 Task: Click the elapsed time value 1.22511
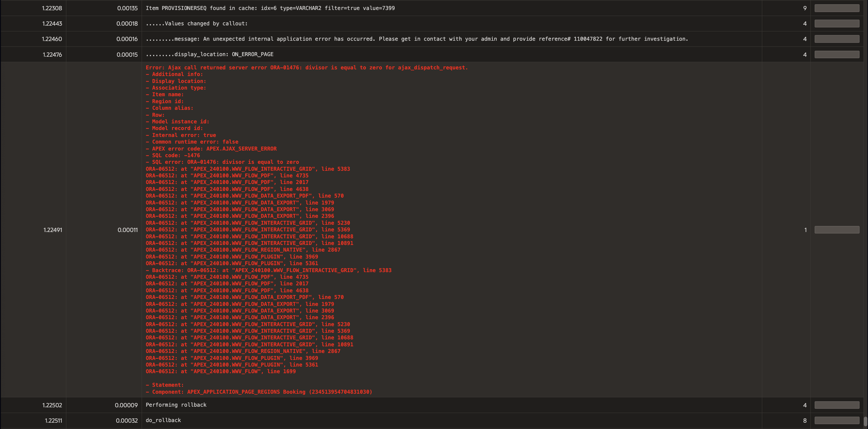[x=53, y=421]
